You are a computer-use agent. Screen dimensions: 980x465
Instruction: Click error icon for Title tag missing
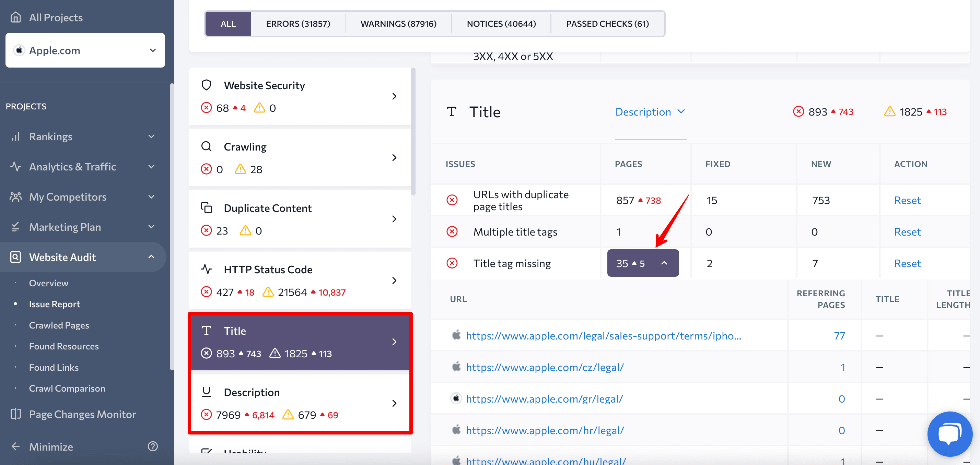click(452, 263)
